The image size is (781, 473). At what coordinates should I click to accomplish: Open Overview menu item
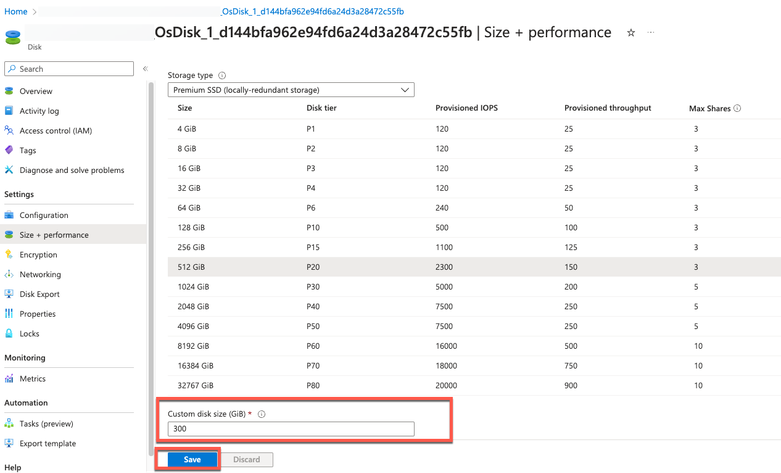click(36, 91)
